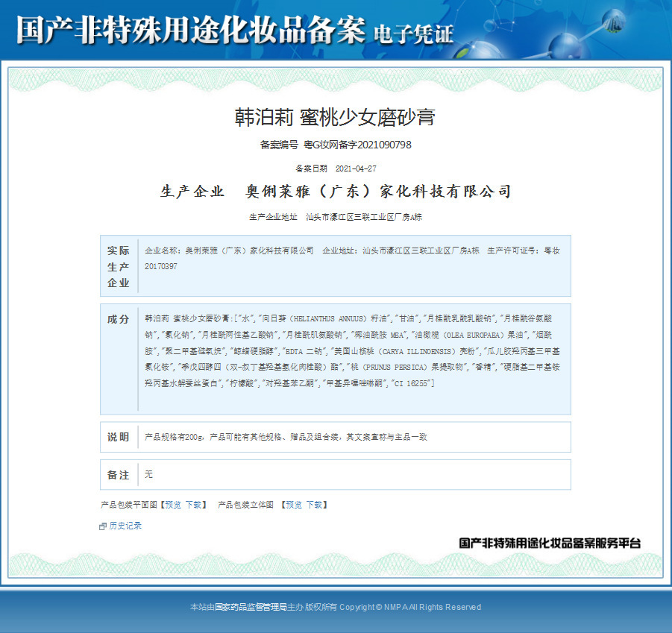The image size is (672, 633).
Task: Click the ingredient list text in 成分
Action: [x=352, y=350]
